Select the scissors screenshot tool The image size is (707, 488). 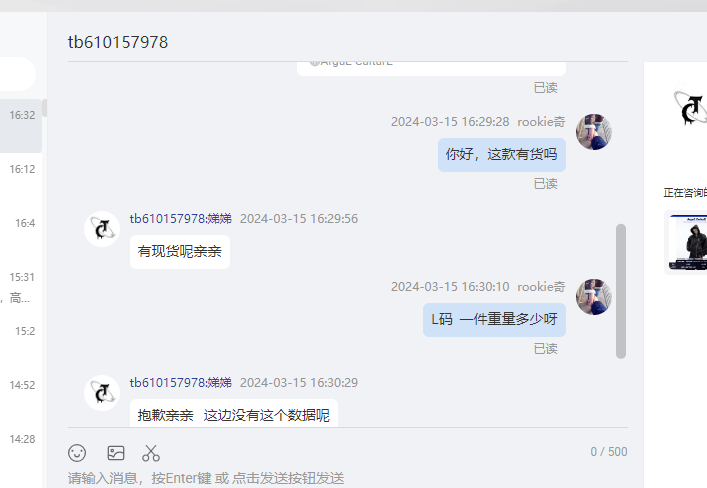click(x=151, y=453)
